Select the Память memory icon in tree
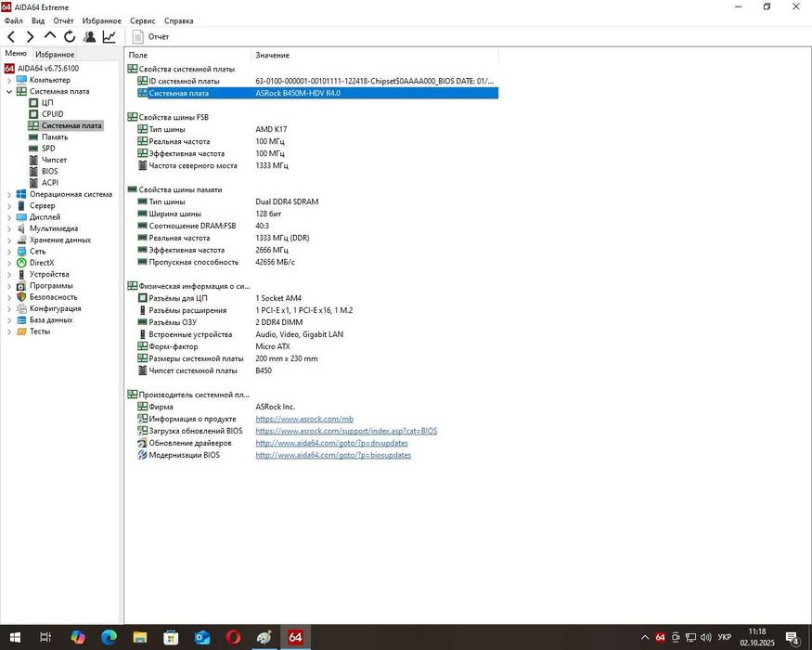The width and height of the screenshot is (812, 650). coord(33,136)
